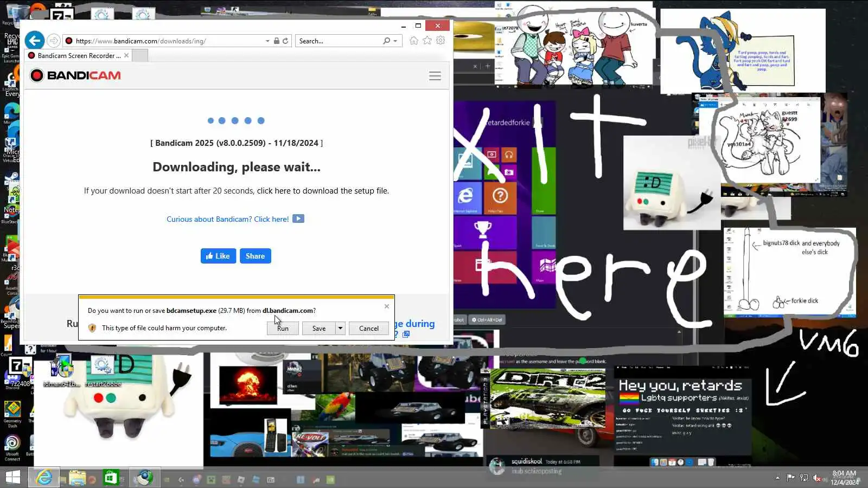Click the browser Forward arrow button

point(53,41)
